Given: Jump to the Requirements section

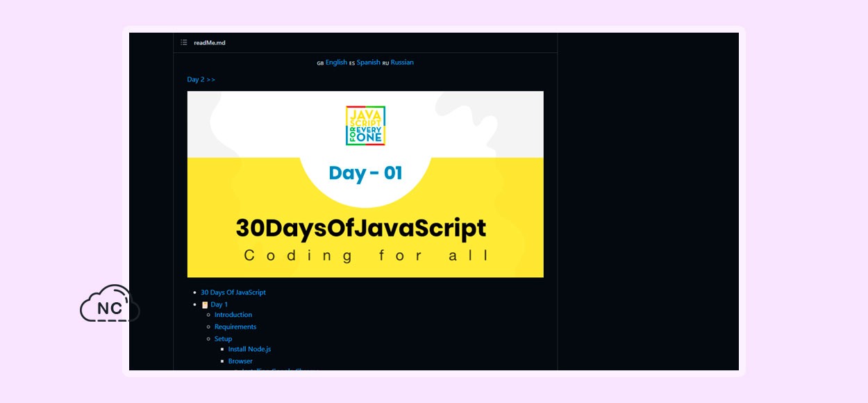Looking at the screenshot, I should pyautogui.click(x=235, y=327).
